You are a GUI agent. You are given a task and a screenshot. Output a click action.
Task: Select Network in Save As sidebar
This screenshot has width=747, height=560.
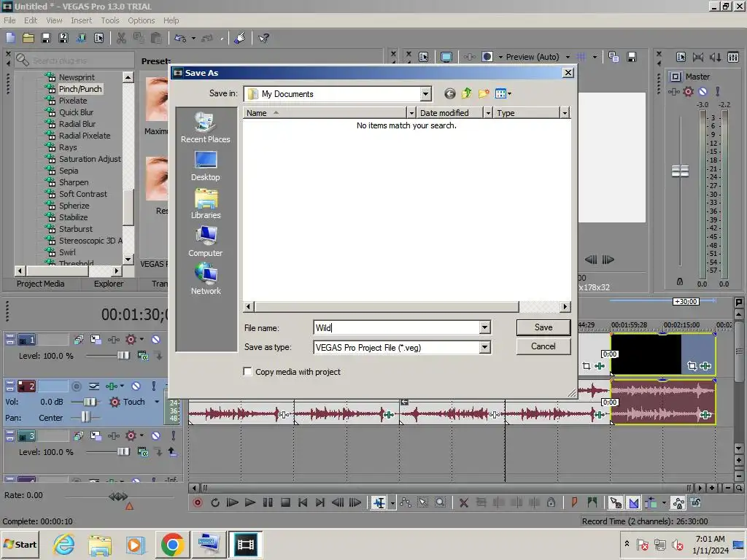click(x=205, y=279)
